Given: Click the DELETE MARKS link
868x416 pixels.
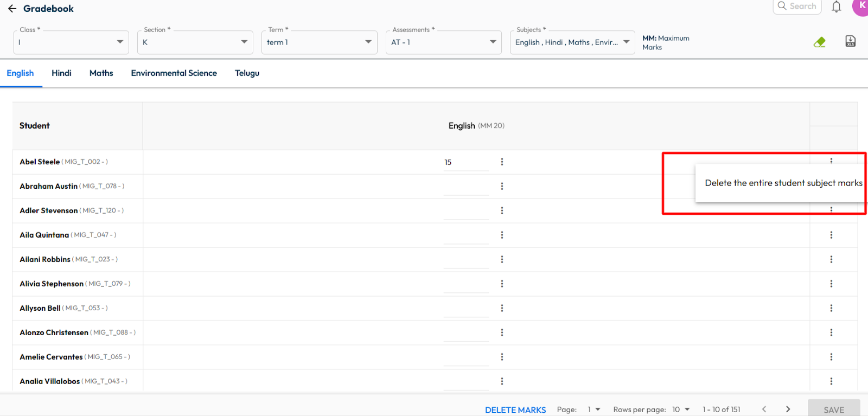Looking at the screenshot, I should click(x=515, y=410).
